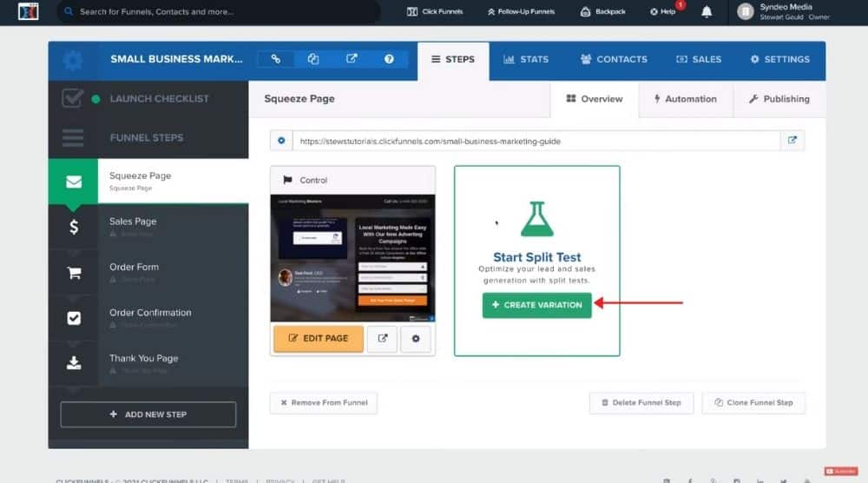
Task: Click Delete Funnel Step button
Action: tap(641, 403)
